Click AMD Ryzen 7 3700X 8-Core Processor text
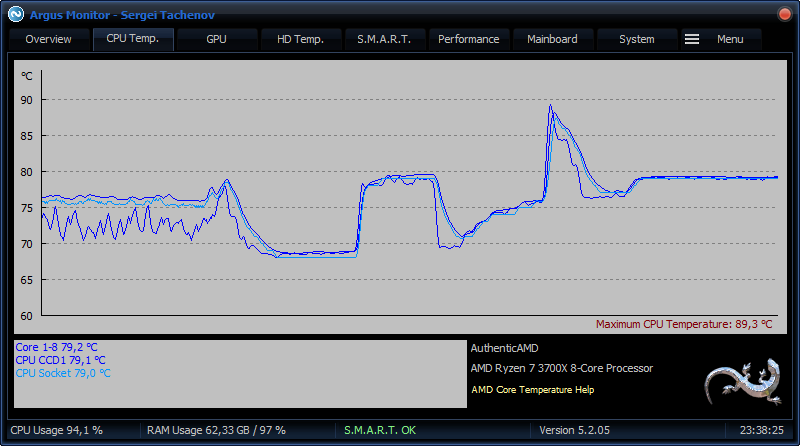Viewport: 800px width, 446px height. pos(561,368)
